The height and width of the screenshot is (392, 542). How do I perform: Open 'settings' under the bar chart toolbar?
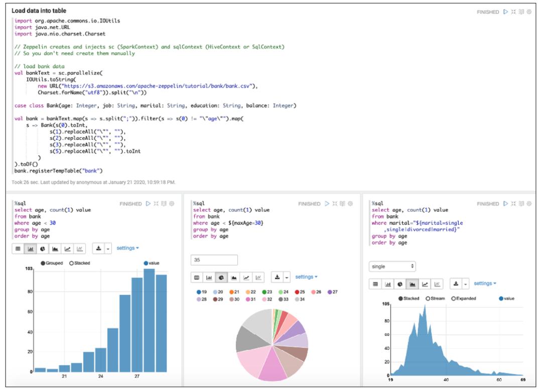(127, 248)
